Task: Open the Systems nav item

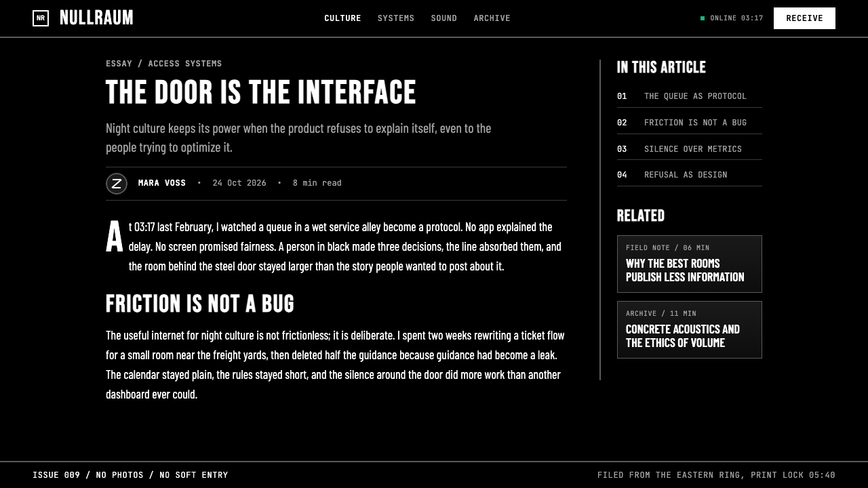Action: (x=396, y=18)
